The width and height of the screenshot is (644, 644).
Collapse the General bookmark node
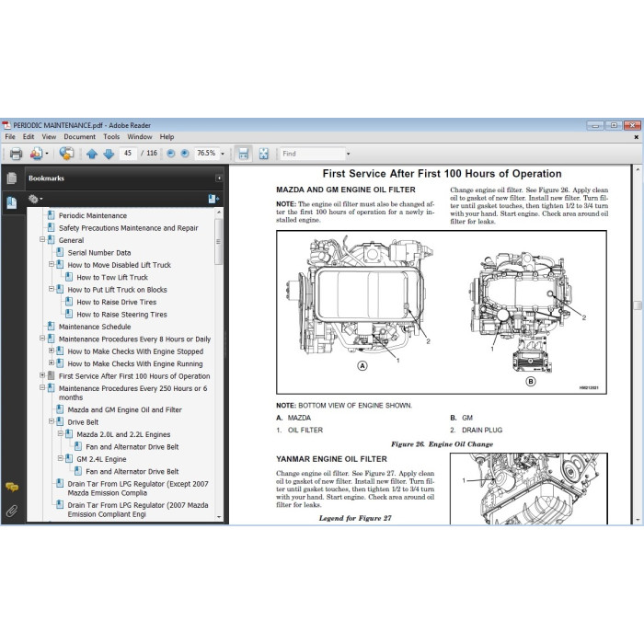point(42,239)
